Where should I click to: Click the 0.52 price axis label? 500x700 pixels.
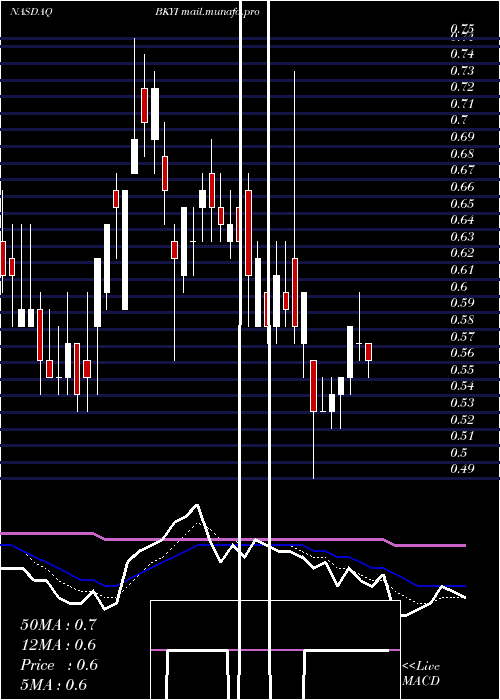[x=462, y=420]
